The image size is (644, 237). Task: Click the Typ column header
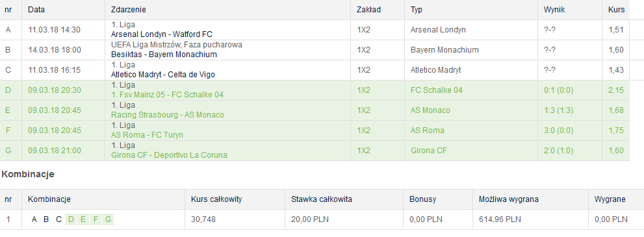pyautogui.click(x=417, y=10)
